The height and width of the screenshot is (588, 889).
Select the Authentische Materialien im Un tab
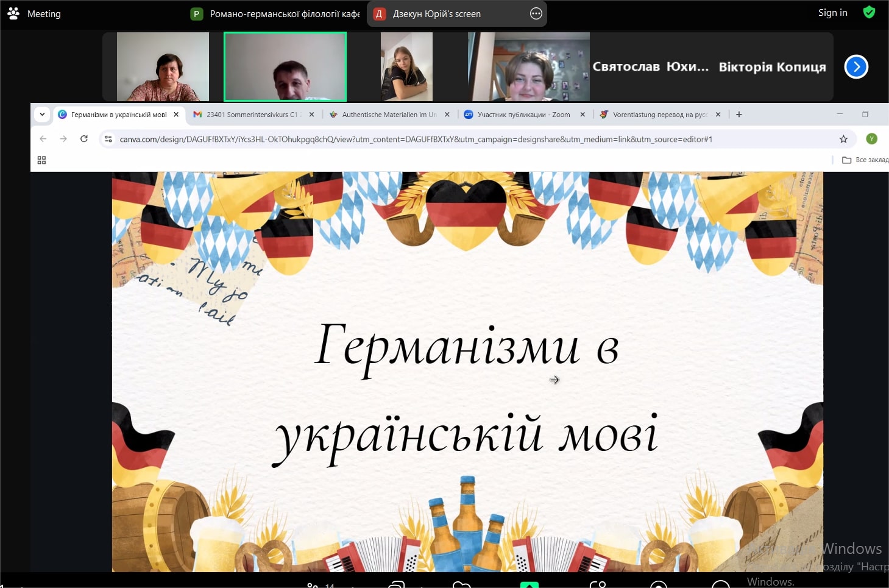coord(389,115)
